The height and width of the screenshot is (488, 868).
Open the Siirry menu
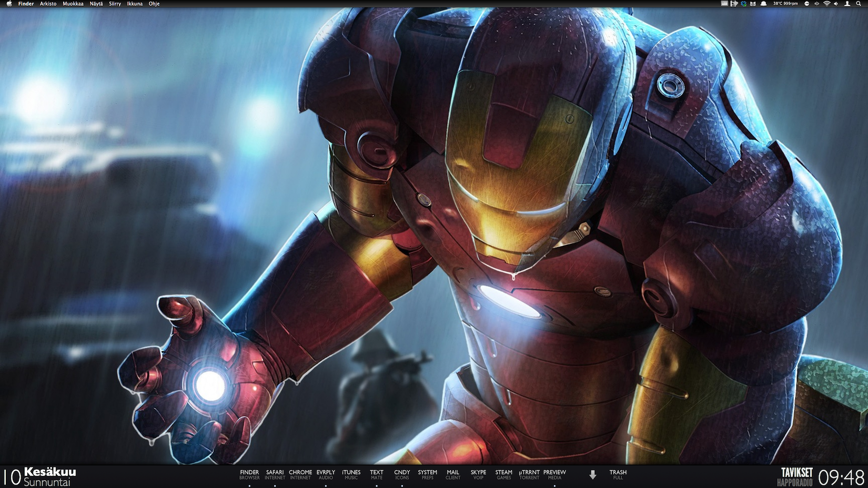[115, 4]
